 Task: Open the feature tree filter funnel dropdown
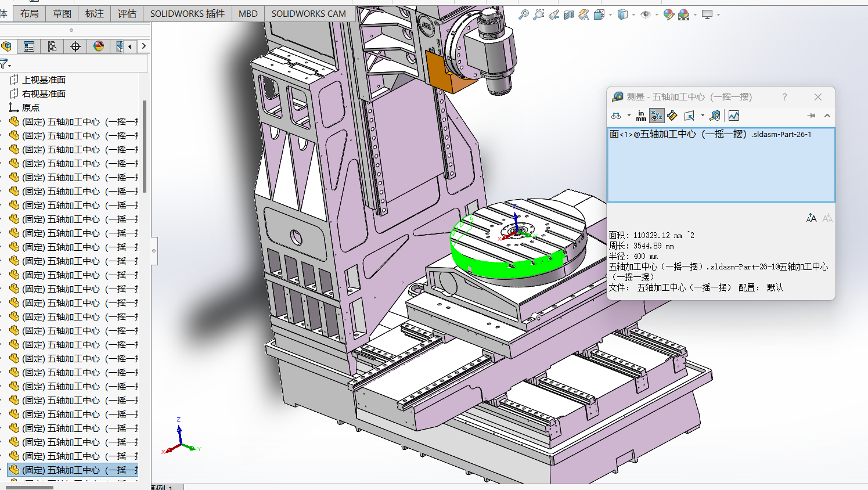5,64
